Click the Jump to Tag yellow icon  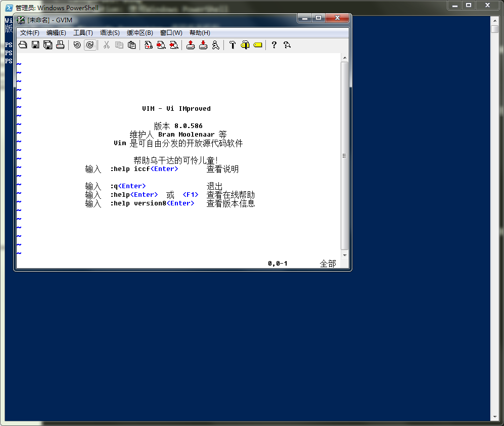[x=258, y=45]
